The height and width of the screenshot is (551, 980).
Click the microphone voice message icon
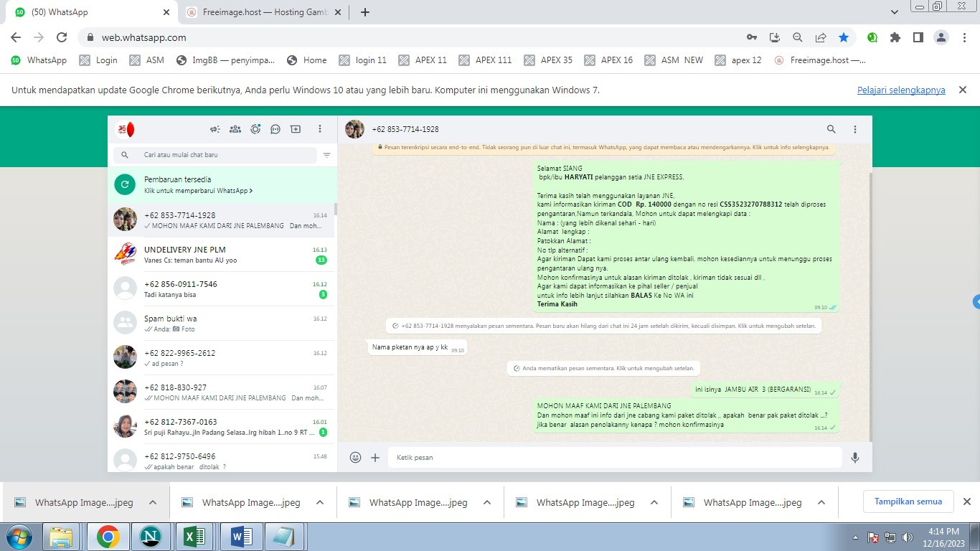855,457
